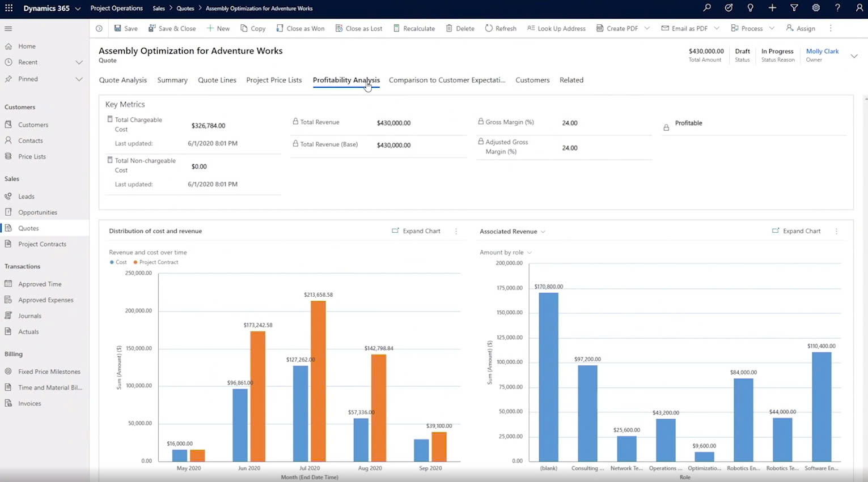Expand the Pinned section in sidebar
The image size is (868, 482).
click(79, 79)
